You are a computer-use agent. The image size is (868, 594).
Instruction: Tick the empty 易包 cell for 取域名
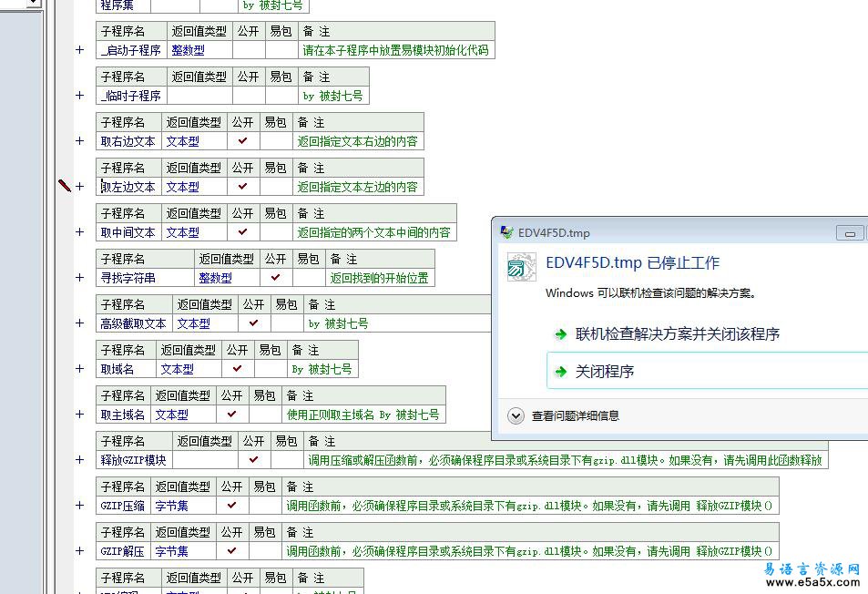pos(270,369)
